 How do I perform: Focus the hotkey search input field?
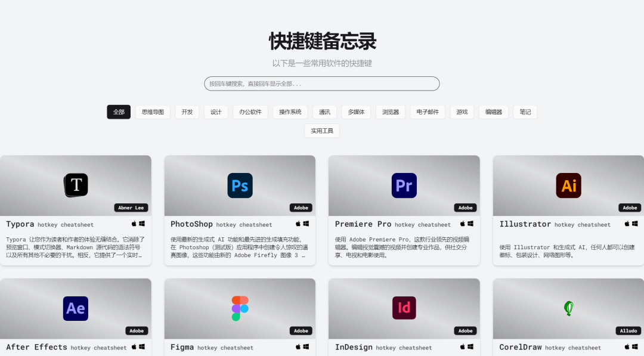tap(322, 83)
